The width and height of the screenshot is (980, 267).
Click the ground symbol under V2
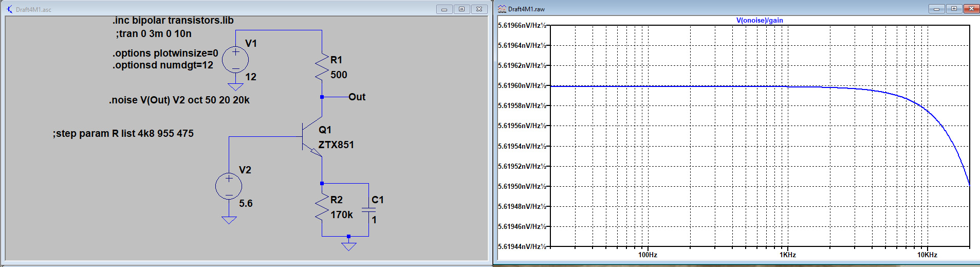pyautogui.click(x=229, y=220)
